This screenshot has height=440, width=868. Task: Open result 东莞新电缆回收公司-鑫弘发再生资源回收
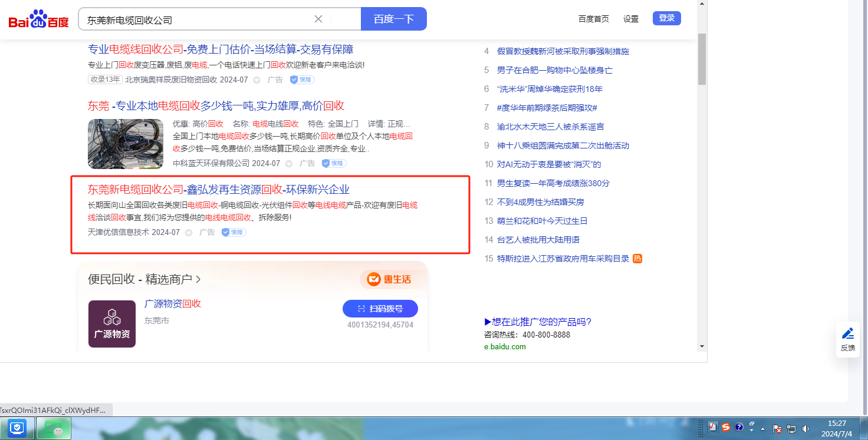(x=219, y=190)
